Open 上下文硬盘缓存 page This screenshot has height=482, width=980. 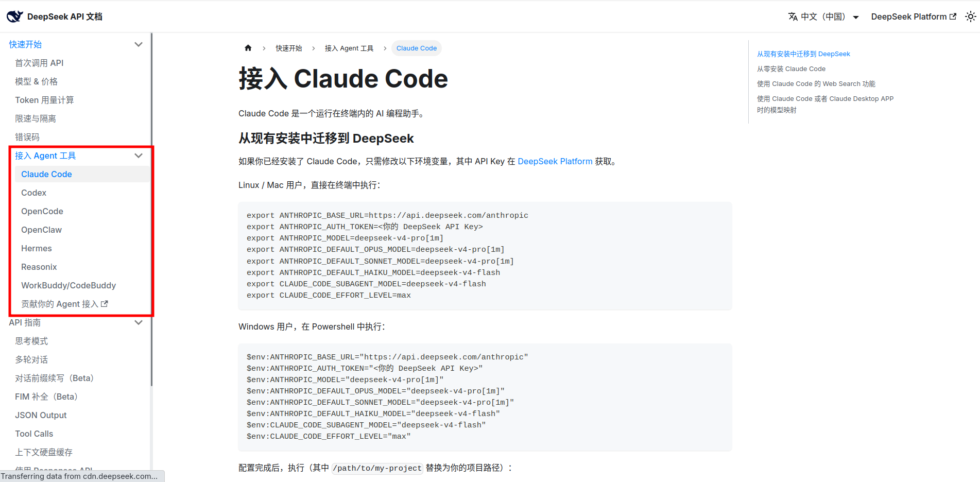[x=44, y=452]
